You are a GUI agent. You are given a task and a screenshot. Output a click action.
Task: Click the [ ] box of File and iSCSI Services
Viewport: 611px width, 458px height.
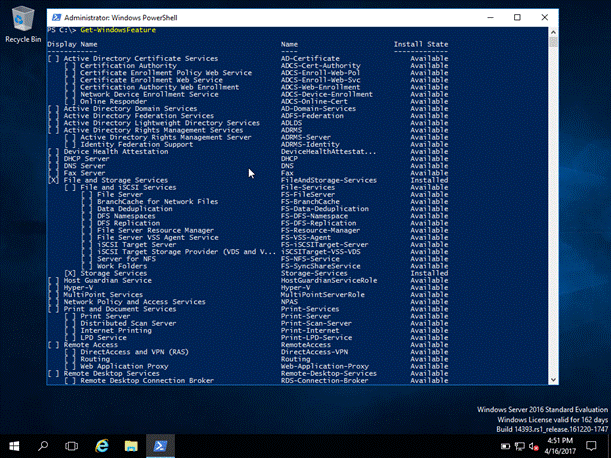pyautogui.click(x=70, y=187)
